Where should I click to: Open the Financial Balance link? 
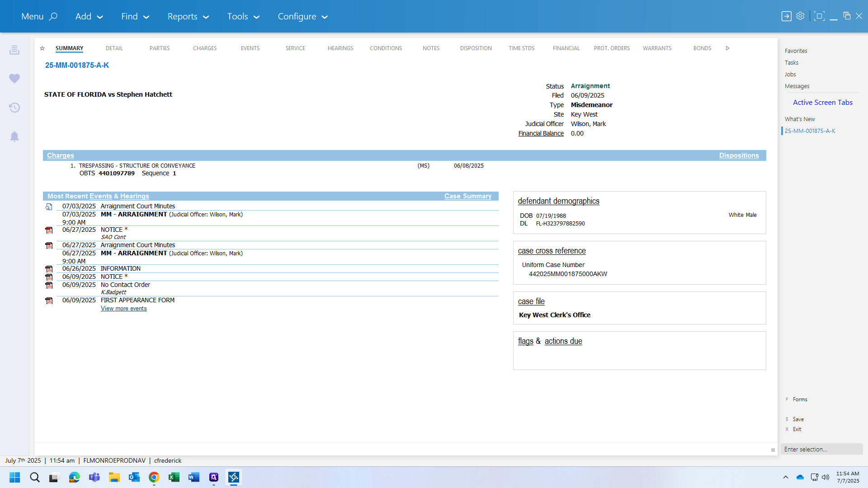pos(541,134)
